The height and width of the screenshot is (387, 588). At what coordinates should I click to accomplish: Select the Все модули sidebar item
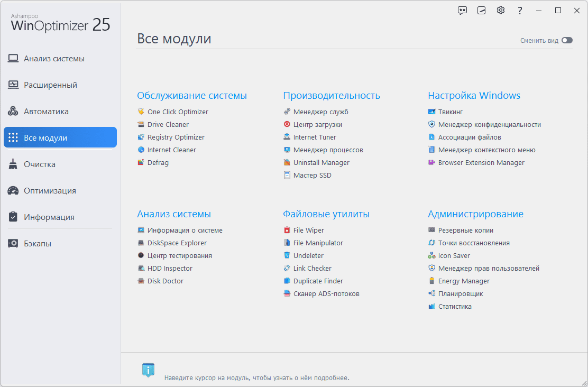coord(60,137)
